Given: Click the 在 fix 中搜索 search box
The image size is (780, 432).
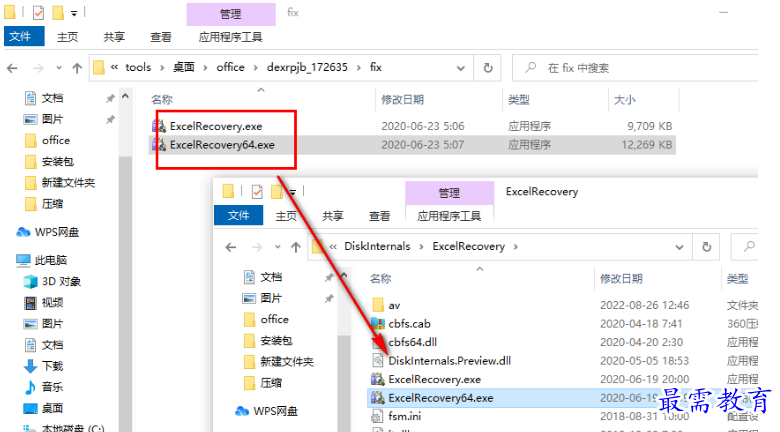Looking at the screenshot, I should 635,68.
